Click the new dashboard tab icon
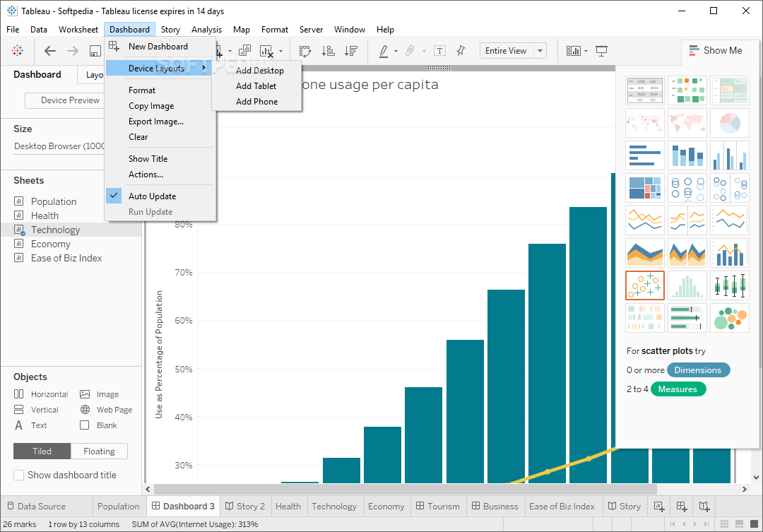This screenshot has width=763, height=532. point(682,507)
